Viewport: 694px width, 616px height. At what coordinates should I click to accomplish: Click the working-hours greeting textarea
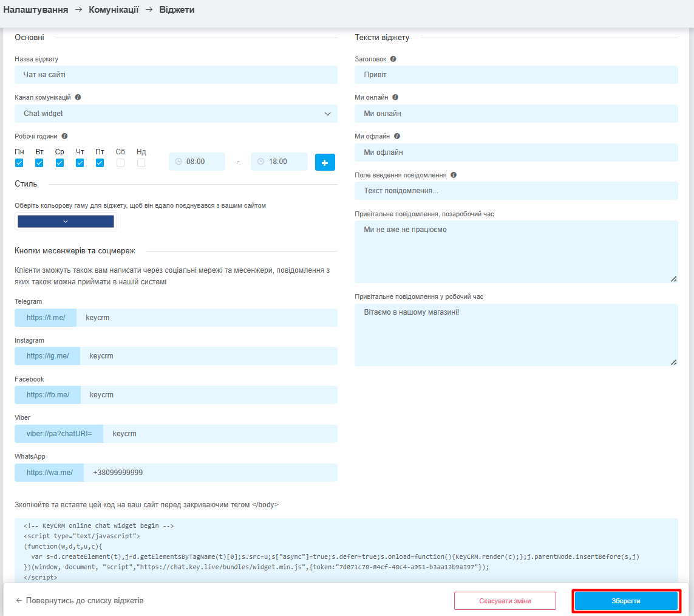click(x=516, y=335)
